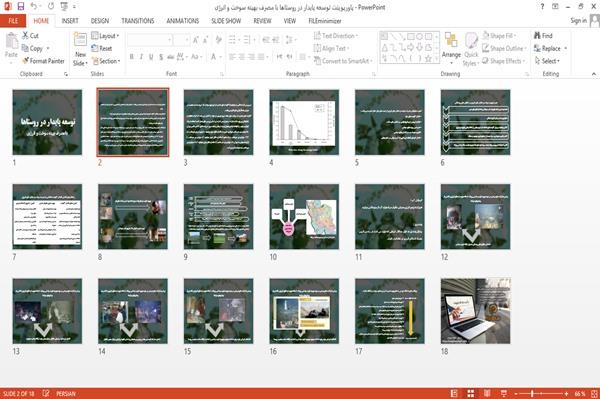
Task: Switch to the TRANSITIONS tab
Action: [x=138, y=21]
